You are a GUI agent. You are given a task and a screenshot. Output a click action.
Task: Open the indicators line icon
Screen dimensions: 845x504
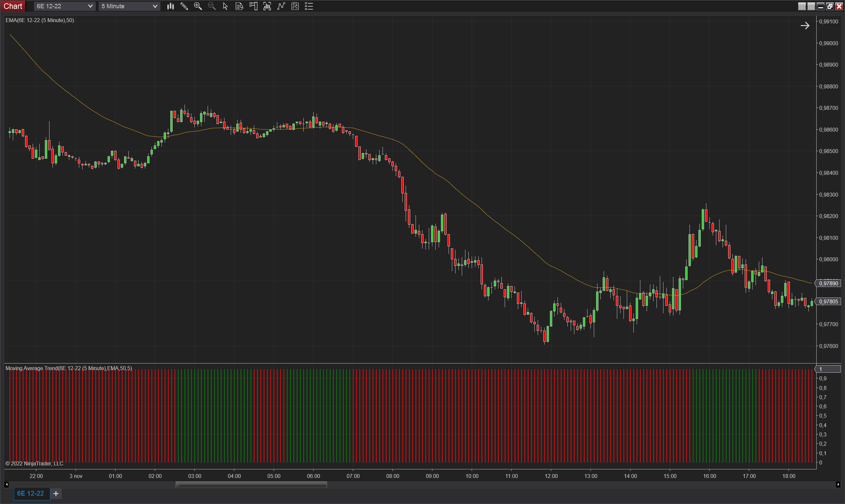[x=281, y=6]
